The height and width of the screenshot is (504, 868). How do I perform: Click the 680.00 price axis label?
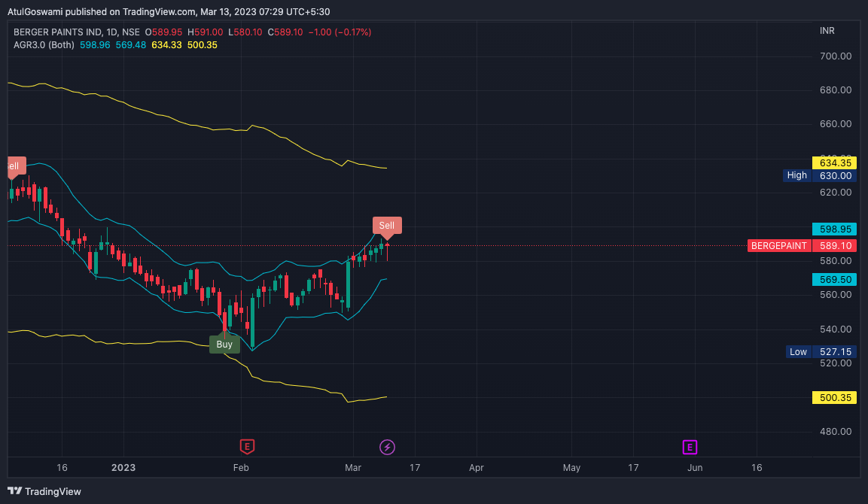[x=836, y=90]
